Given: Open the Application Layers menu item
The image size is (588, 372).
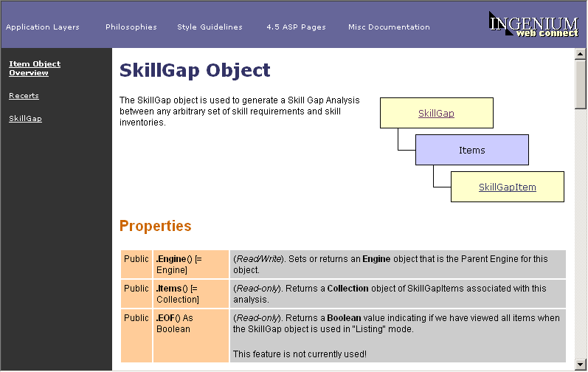Looking at the screenshot, I should [x=43, y=27].
